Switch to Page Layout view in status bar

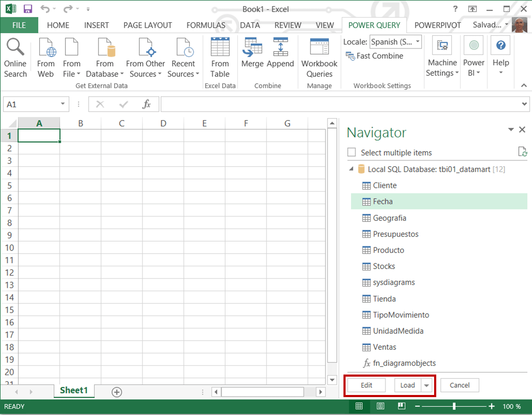tap(380, 406)
